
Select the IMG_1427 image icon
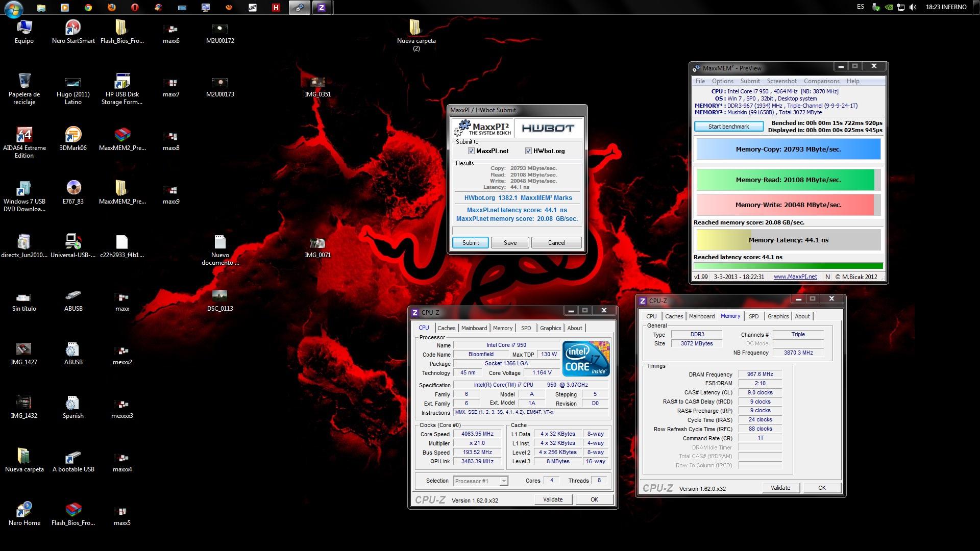pos(24,353)
